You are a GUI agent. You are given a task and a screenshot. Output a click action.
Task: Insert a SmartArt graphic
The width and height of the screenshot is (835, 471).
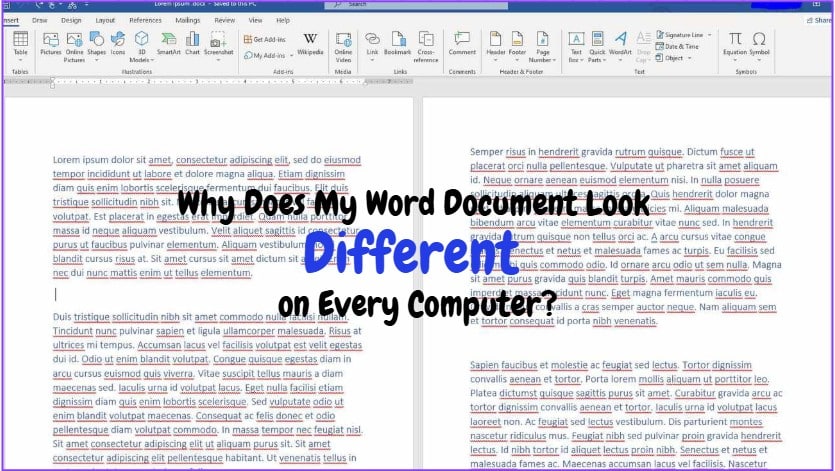coord(168,43)
